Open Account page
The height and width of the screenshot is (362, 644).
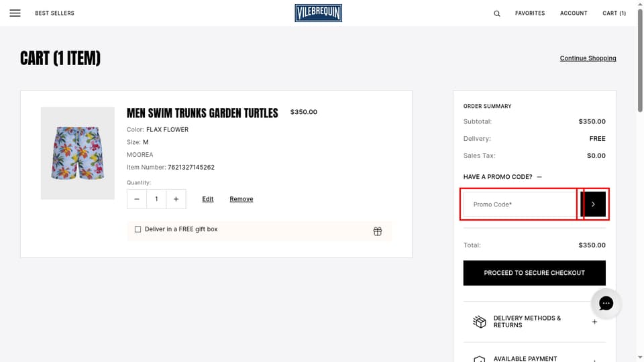(x=574, y=13)
